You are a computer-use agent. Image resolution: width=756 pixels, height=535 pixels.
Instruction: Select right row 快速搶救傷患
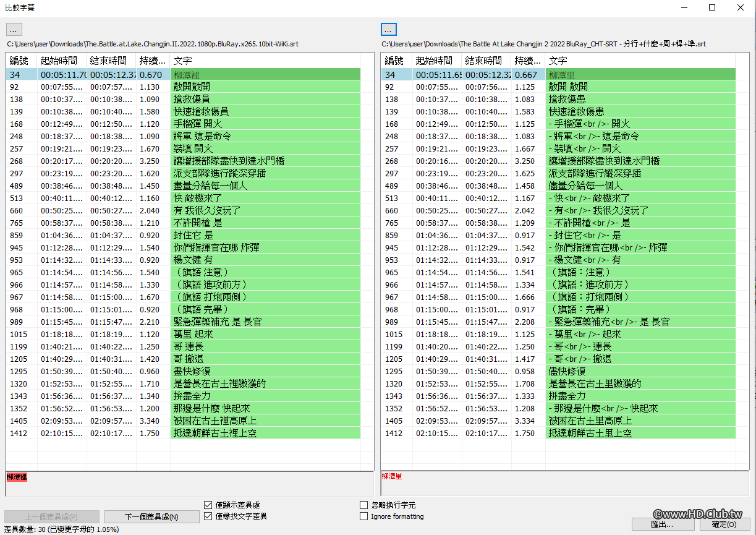coord(558,111)
